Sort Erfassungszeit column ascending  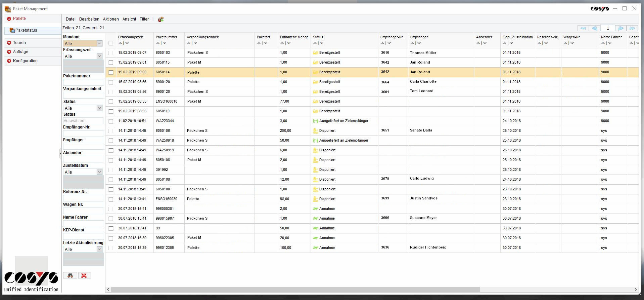(120, 43)
